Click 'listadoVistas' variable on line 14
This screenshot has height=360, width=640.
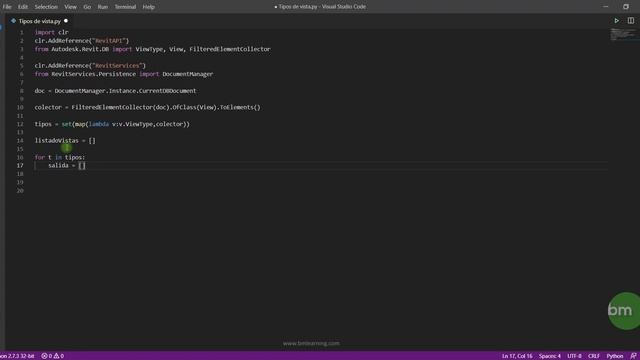tap(56, 140)
